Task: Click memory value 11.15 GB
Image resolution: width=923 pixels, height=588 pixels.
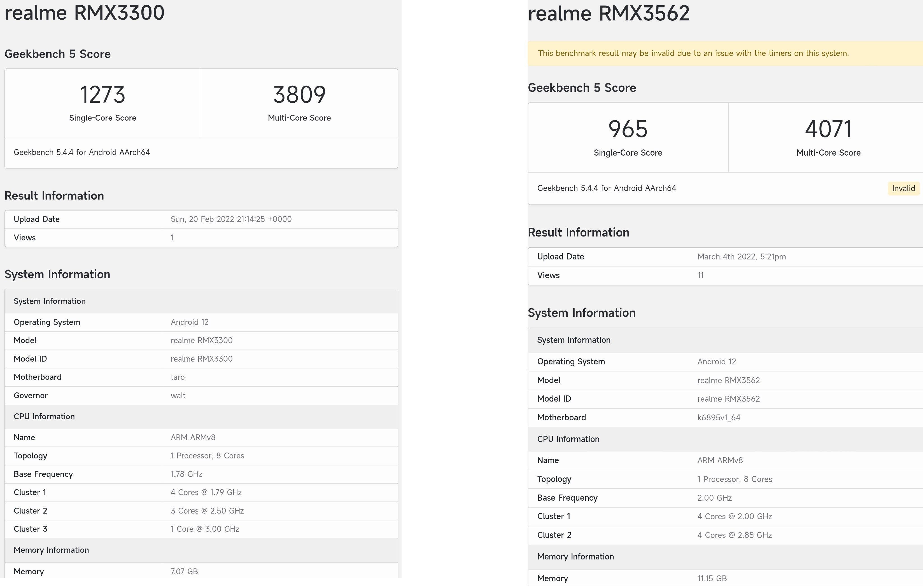Action: click(x=712, y=578)
